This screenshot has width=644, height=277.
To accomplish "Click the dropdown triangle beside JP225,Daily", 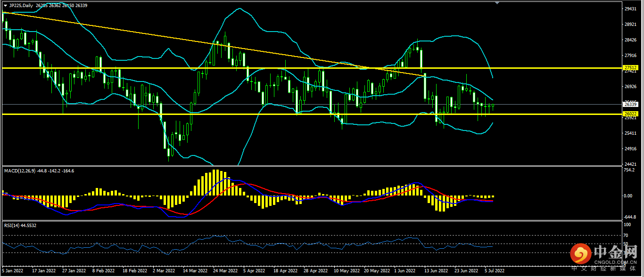I will click(x=5, y=5).
